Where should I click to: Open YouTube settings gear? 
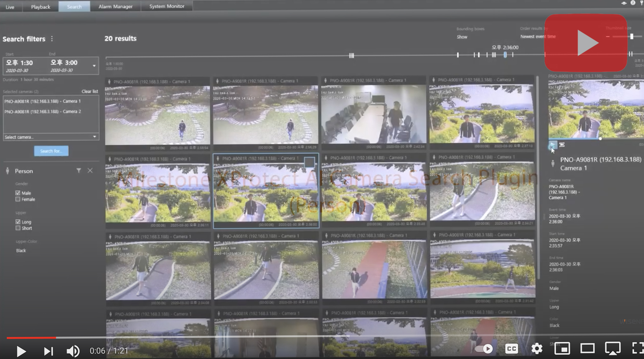pos(537,349)
